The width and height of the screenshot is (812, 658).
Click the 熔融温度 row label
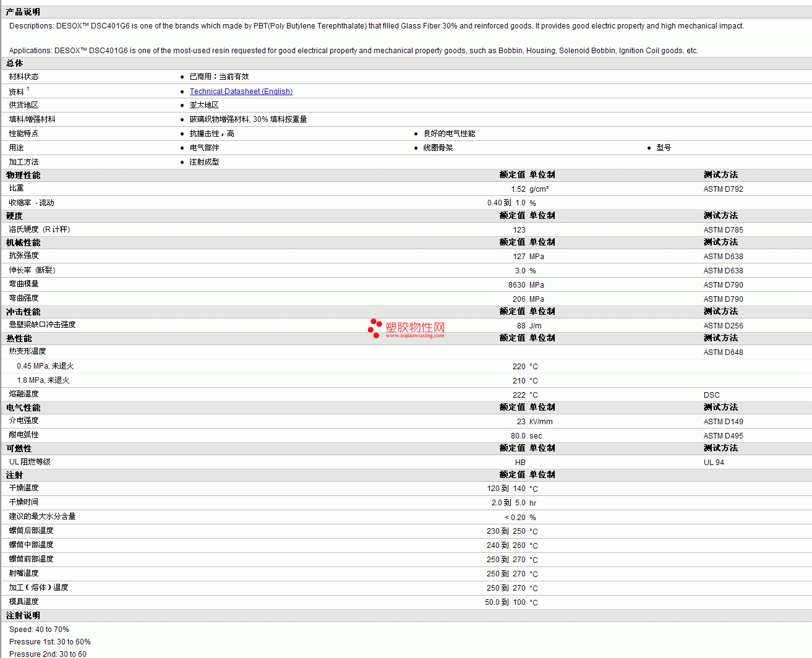point(24,394)
